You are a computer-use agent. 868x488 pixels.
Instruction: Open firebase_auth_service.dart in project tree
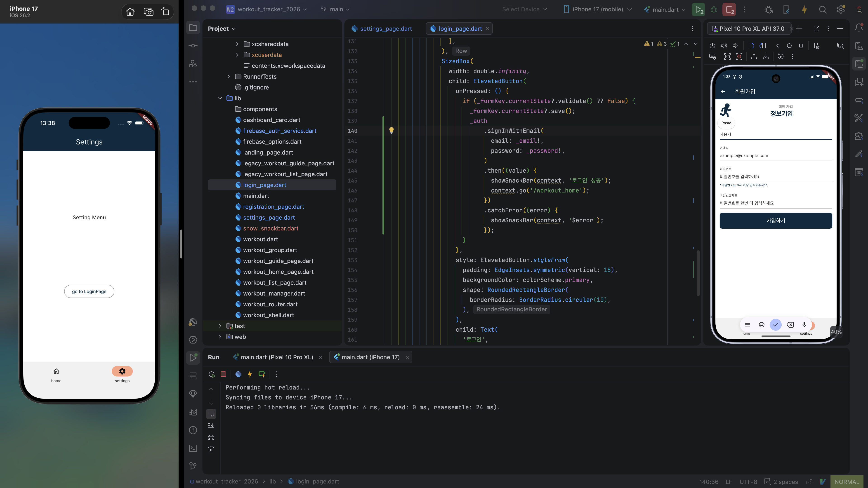tap(280, 131)
